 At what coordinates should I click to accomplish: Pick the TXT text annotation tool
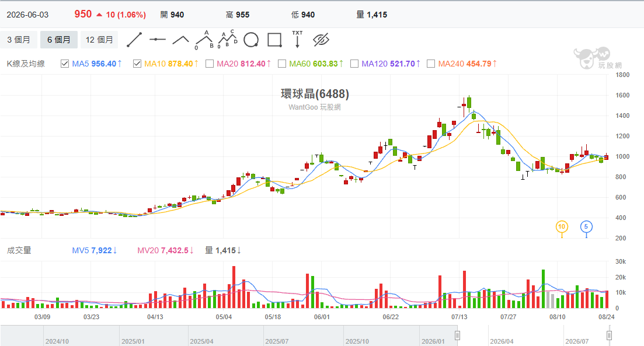click(297, 40)
